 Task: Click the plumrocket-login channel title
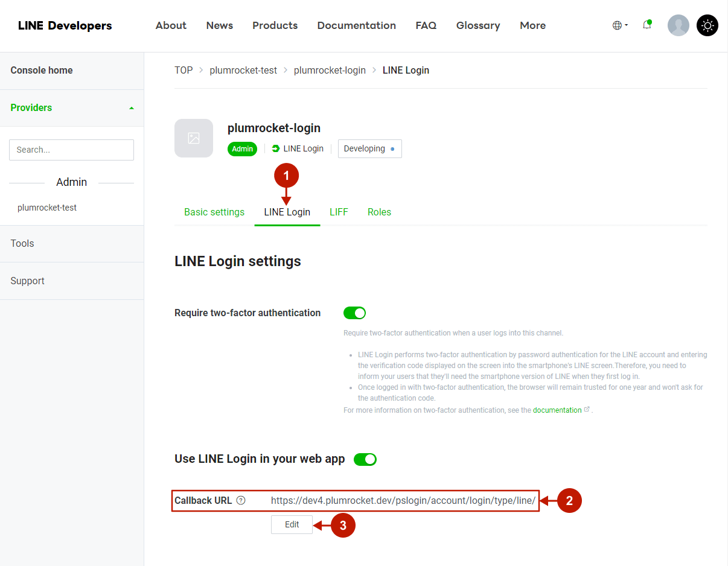tap(274, 128)
